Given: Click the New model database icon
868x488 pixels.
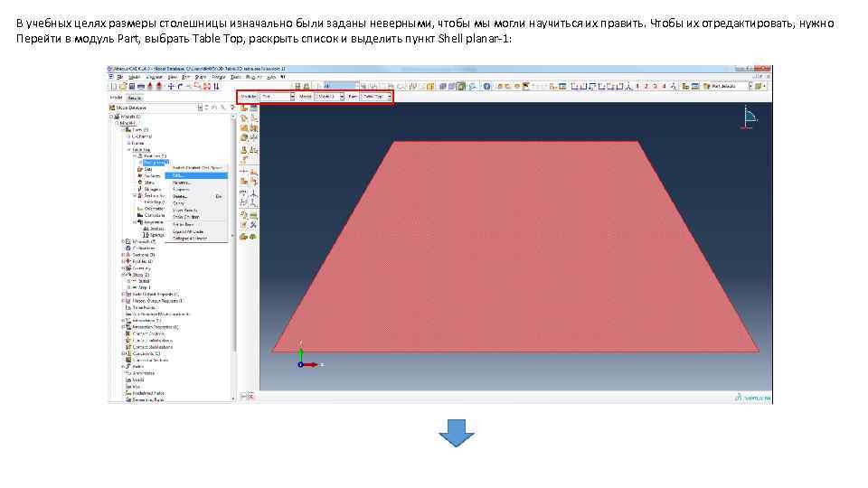Looking at the screenshot, I should point(114,87).
